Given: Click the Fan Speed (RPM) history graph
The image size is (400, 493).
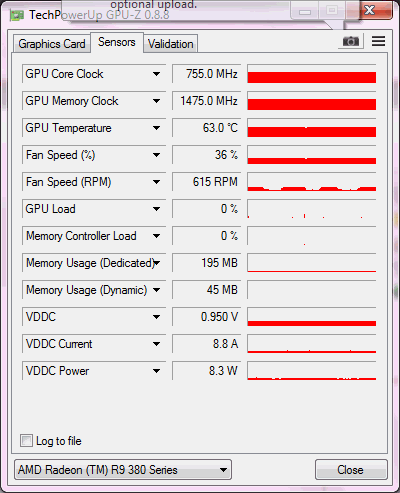Looking at the screenshot, I should click(x=312, y=182).
